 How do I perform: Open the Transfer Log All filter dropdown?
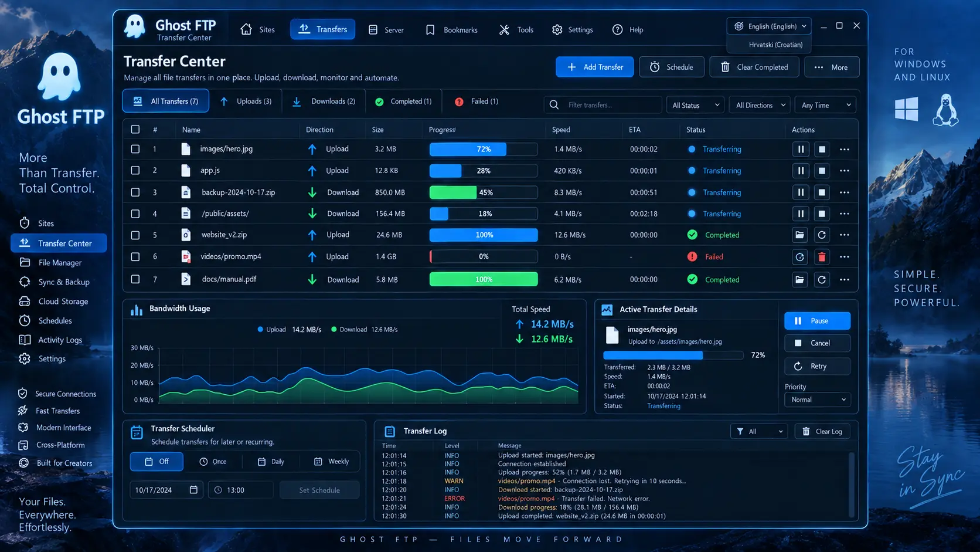point(759,432)
